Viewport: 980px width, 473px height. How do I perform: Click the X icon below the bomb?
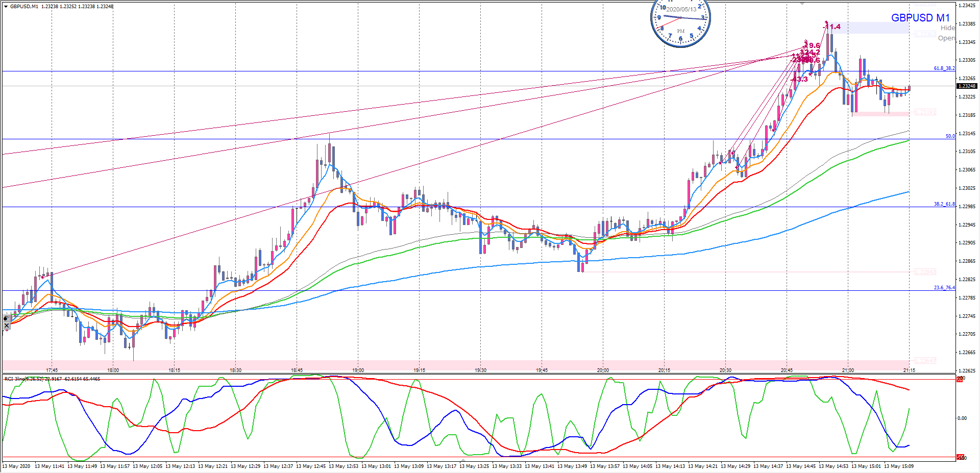[x=6, y=326]
